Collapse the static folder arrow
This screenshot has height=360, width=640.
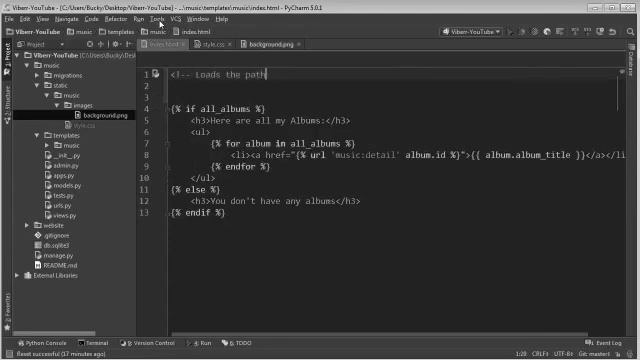click(37, 85)
